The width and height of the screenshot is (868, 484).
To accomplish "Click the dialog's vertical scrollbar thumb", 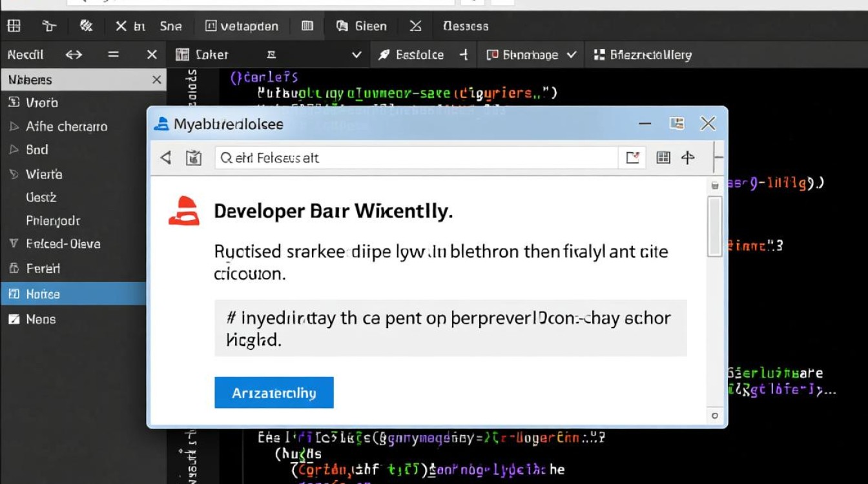I will point(714,227).
